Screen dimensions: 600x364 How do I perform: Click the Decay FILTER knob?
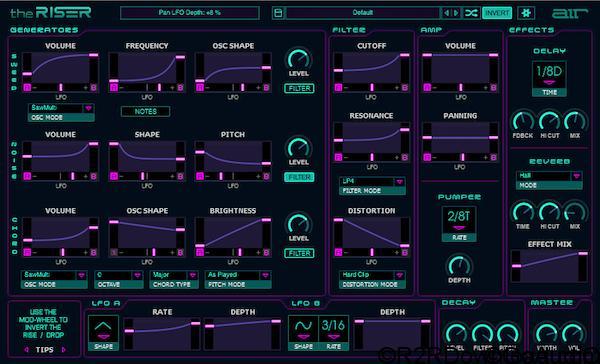[482, 334]
